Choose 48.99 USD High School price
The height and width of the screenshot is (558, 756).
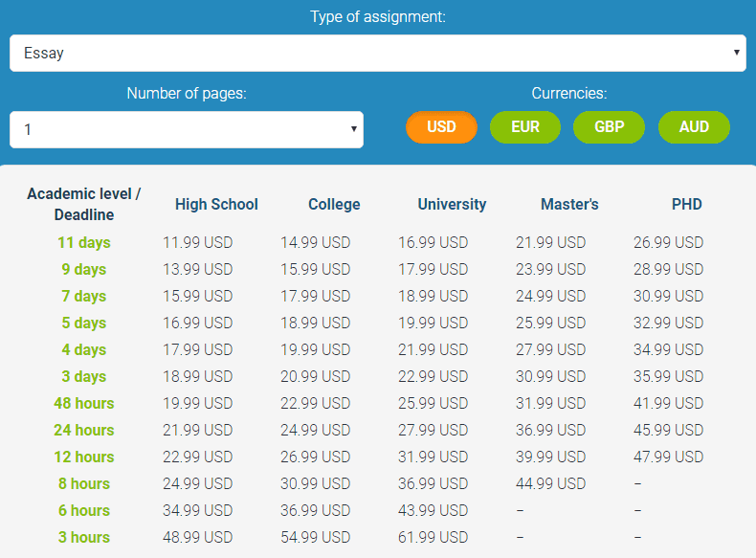point(198,537)
